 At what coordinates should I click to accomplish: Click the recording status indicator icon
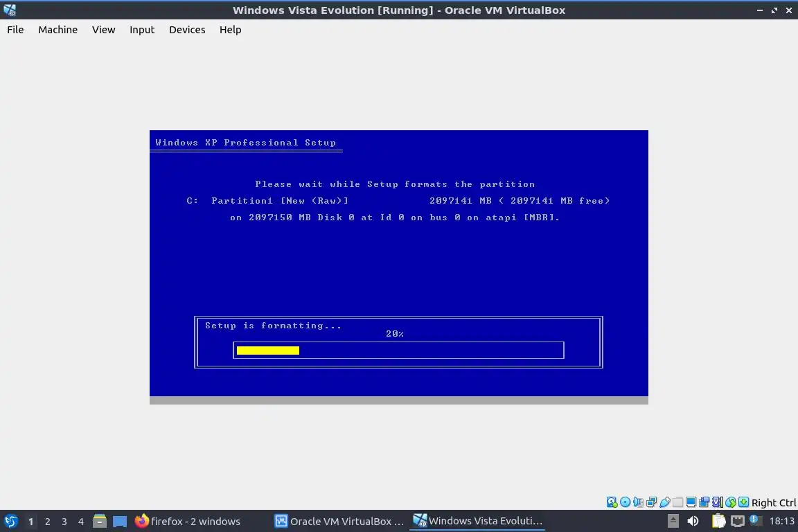pos(704,502)
